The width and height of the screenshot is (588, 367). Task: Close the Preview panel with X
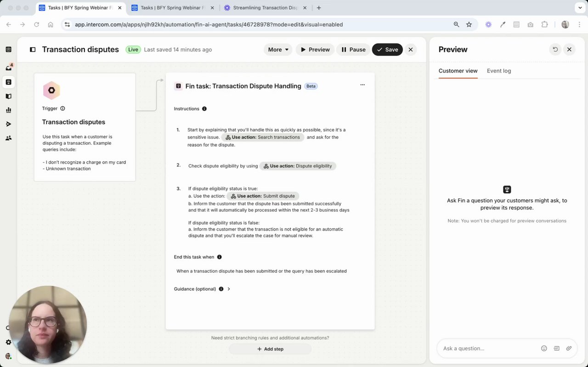point(569,50)
